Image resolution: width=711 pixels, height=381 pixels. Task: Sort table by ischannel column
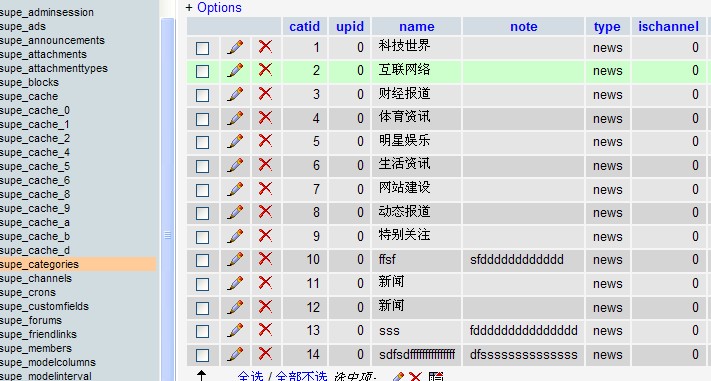(668, 26)
